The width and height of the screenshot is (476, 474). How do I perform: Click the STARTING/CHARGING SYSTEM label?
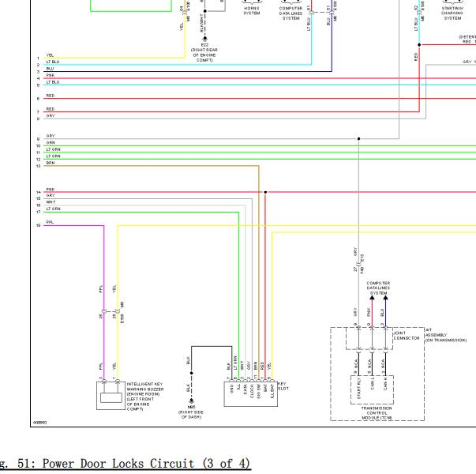[452, 13]
